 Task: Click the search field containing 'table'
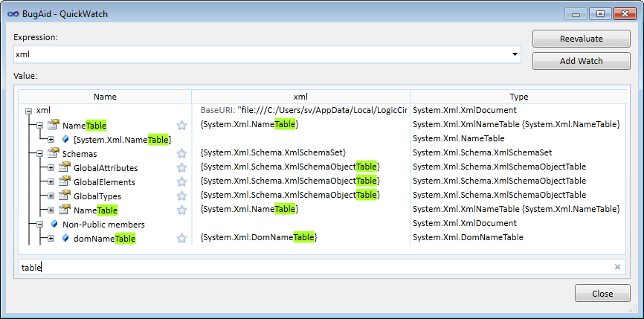pos(312,267)
